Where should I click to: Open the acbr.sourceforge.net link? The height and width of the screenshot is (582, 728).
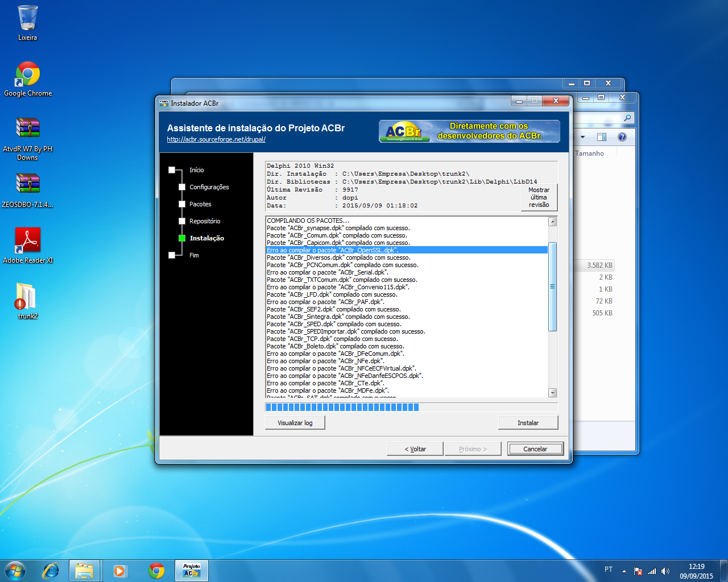(x=216, y=139)
